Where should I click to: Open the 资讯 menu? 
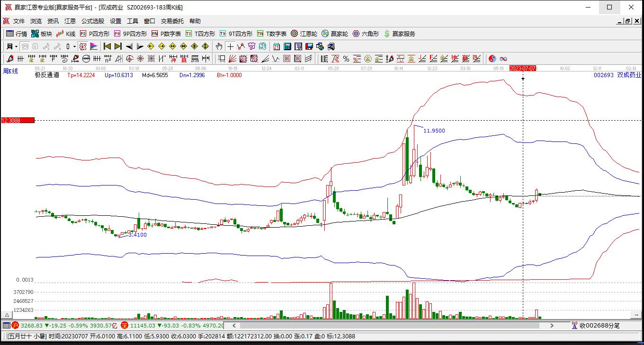coord(53,21)
